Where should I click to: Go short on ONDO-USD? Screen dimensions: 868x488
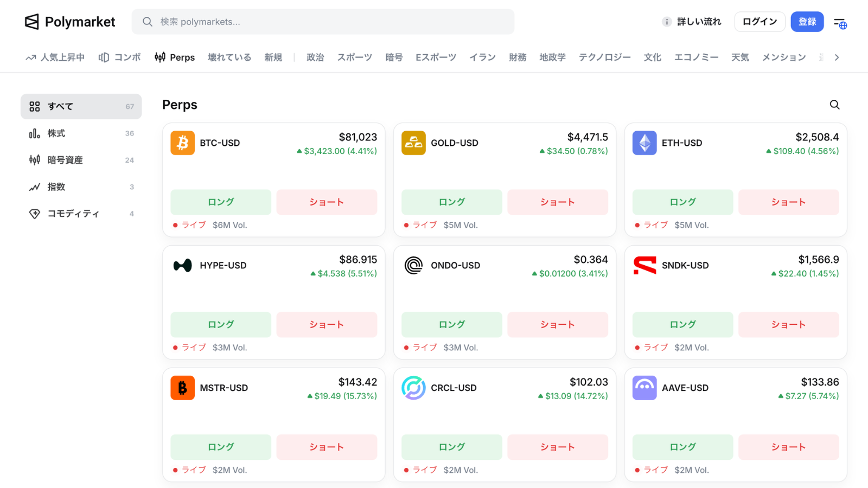pyautogui.click(x=558, y=325)
